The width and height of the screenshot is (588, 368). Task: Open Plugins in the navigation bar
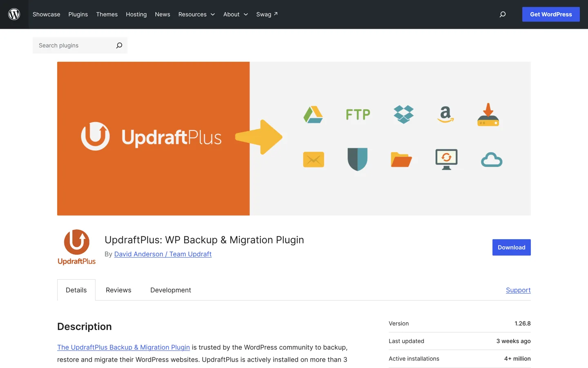click(x=78, y=14)
